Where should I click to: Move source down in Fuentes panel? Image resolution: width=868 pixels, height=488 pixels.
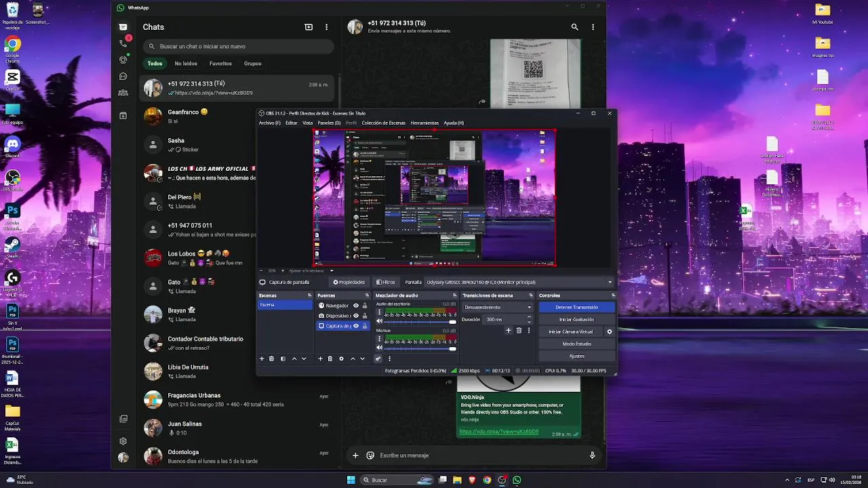click(362, 359)
